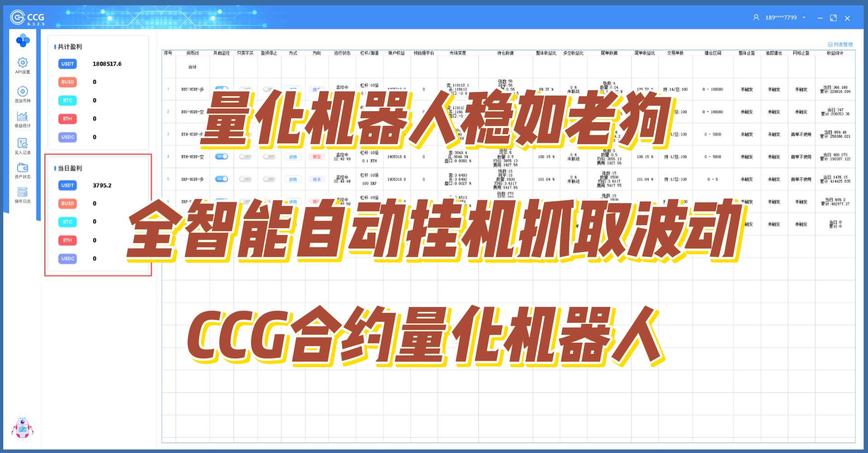
Task: Toggle 盈损停止 switch for ETH-USDT-空 row
Action: coord(269,156)
